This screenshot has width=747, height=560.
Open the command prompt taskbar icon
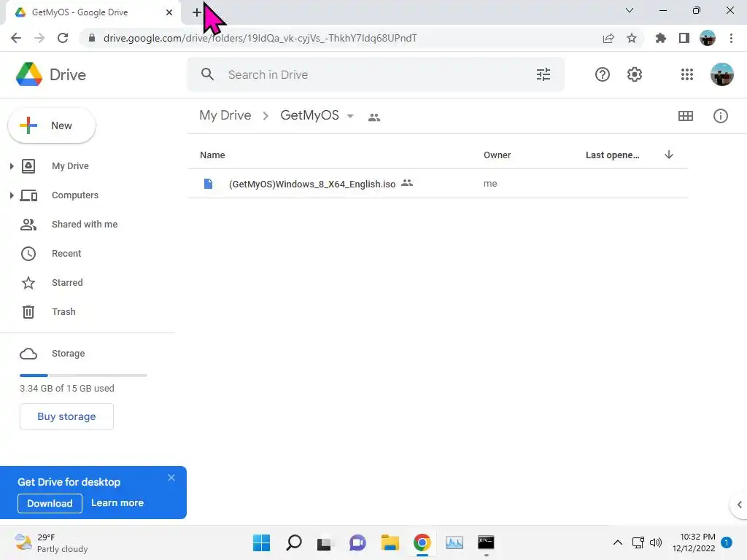(486, 542)
